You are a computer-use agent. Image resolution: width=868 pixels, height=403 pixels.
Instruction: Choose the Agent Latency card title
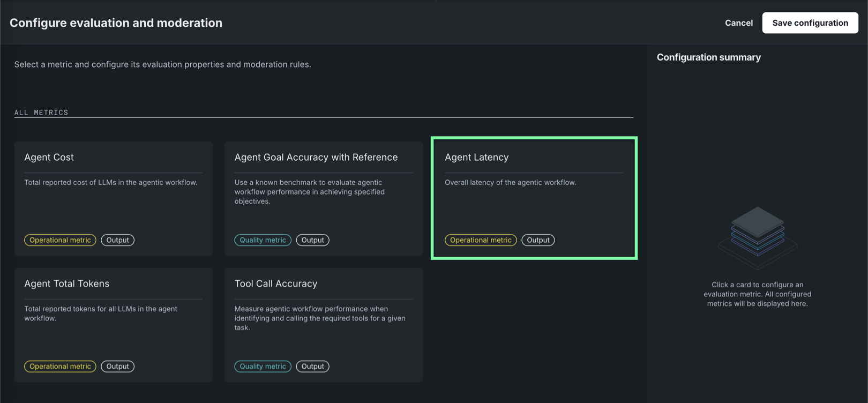coord(476,157)
